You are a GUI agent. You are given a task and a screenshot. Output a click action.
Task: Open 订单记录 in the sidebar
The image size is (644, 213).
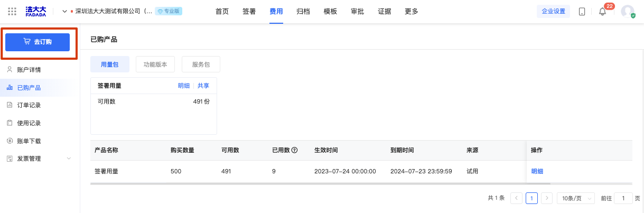point(29,105)
